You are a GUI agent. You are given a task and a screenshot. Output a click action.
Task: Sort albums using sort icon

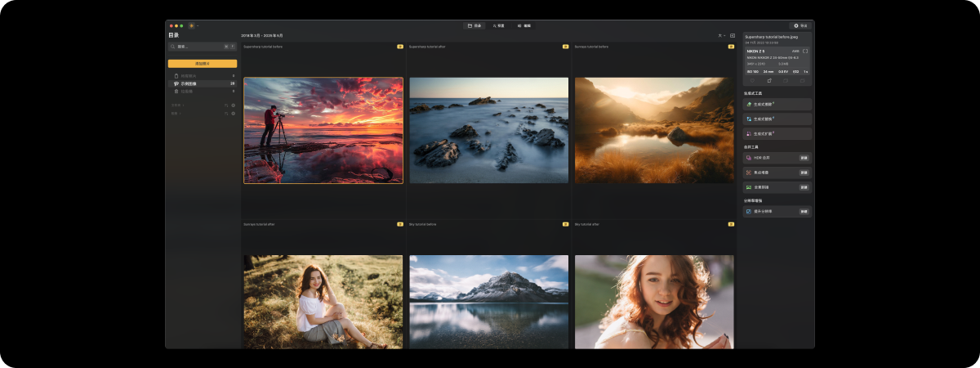click(226, 113)
